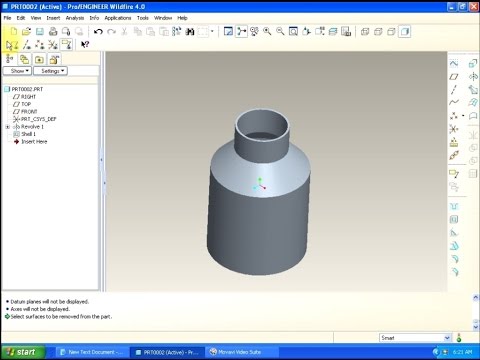Viewport: 480px width, 360px height.
Task: Switch display to Hidden Line mode
Action: 378,32
